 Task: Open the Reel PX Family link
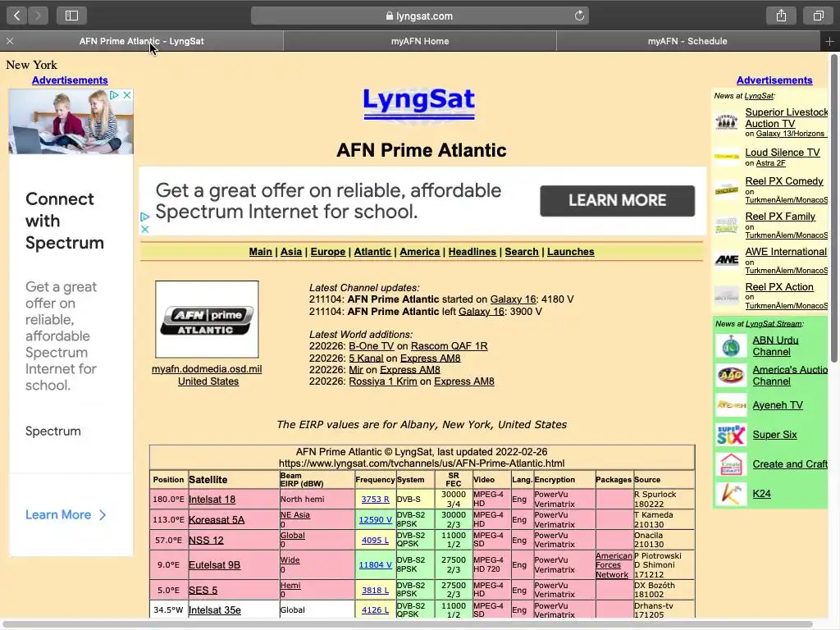pos(780,217)
